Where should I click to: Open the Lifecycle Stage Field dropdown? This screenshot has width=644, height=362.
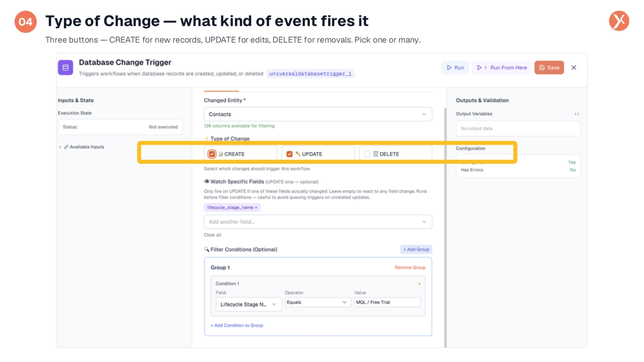248,304
